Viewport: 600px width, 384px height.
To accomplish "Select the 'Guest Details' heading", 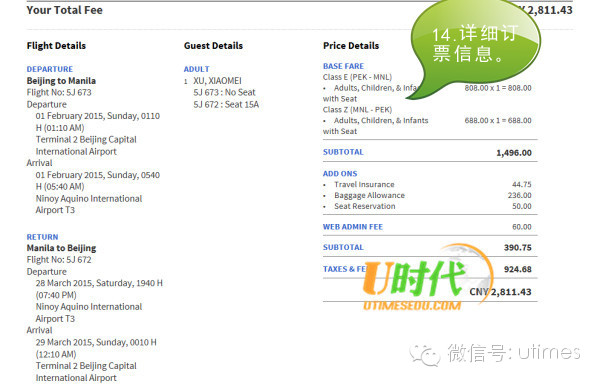I will tap(213, 46).
